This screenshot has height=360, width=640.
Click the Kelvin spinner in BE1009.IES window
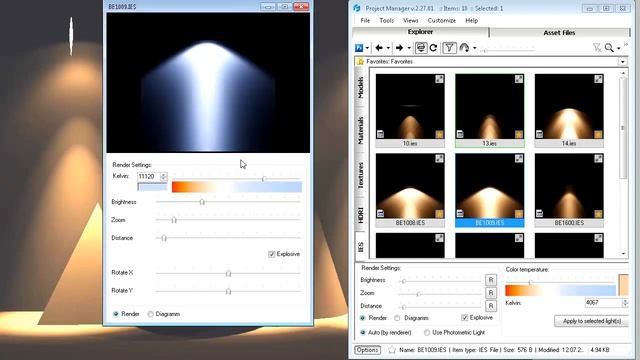pyautogui.click(x=163, y=176)
